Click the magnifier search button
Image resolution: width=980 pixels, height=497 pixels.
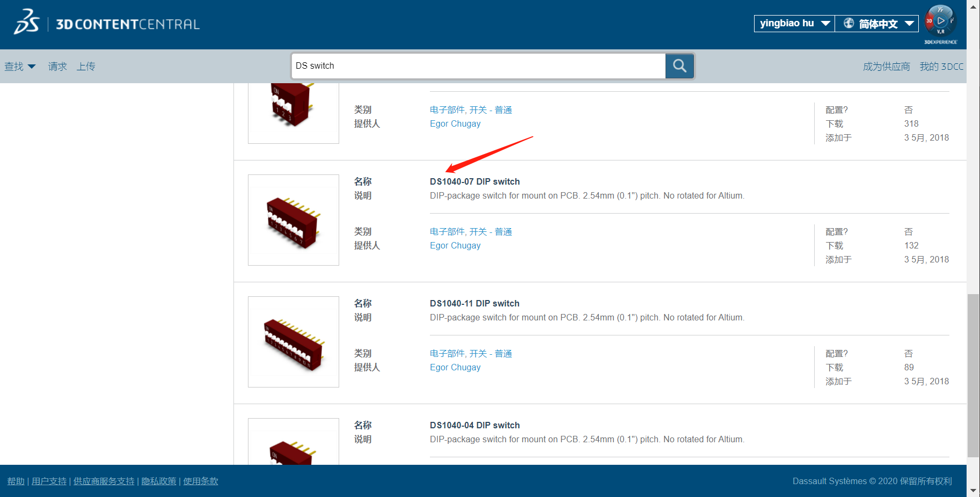click(x=679, y=65)
